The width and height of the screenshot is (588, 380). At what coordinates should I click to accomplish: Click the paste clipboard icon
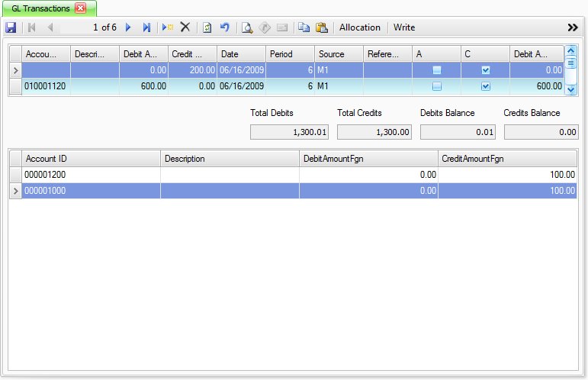[321, 27]
